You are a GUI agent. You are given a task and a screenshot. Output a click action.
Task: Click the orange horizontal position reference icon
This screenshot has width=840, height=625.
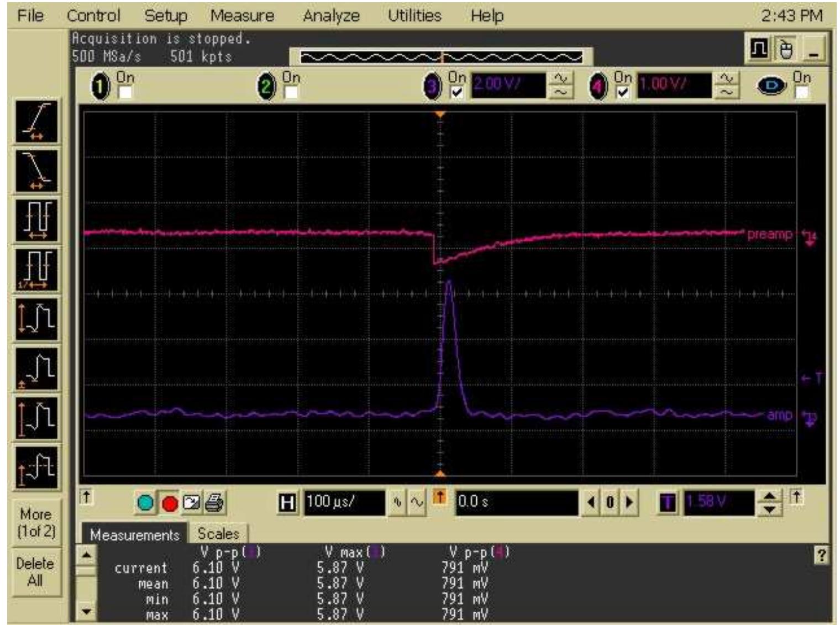coord(439,497)
